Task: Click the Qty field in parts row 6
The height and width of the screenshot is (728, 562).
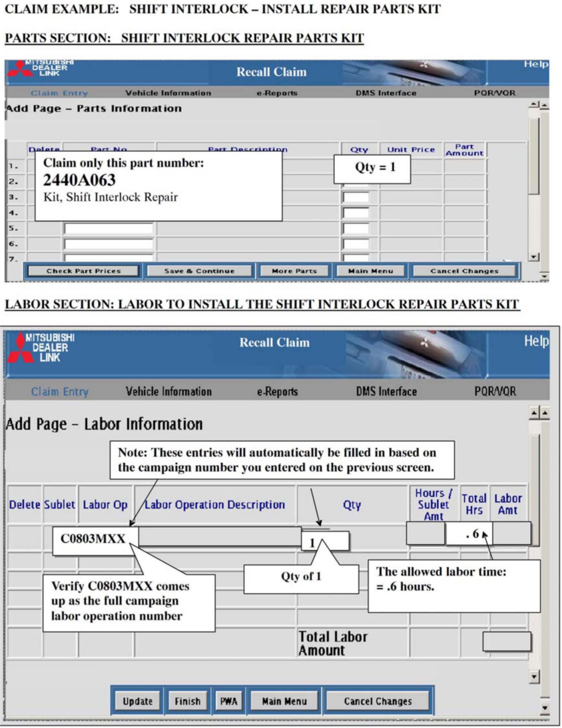Action: (356, 244)
